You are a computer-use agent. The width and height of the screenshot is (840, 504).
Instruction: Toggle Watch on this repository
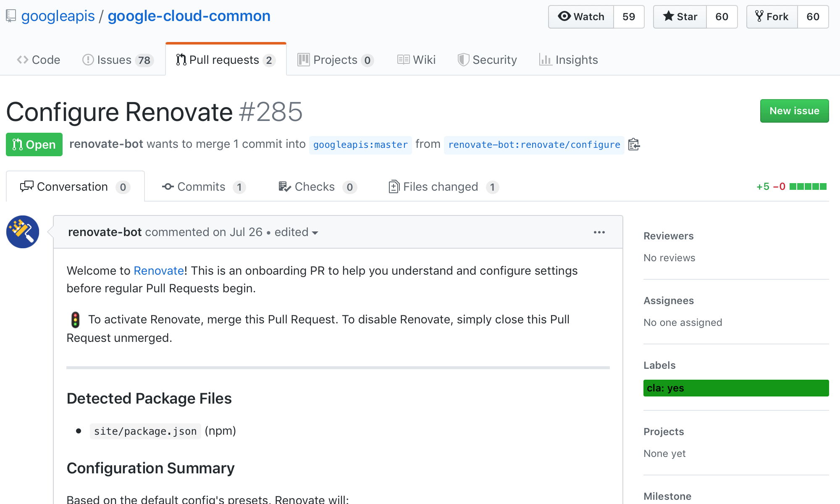[581, 17]
